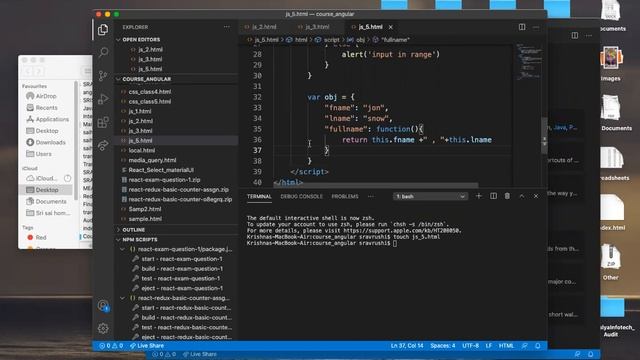Create a new terminal with plus icon
Screen dimensions: 640x360
[479, 196]
